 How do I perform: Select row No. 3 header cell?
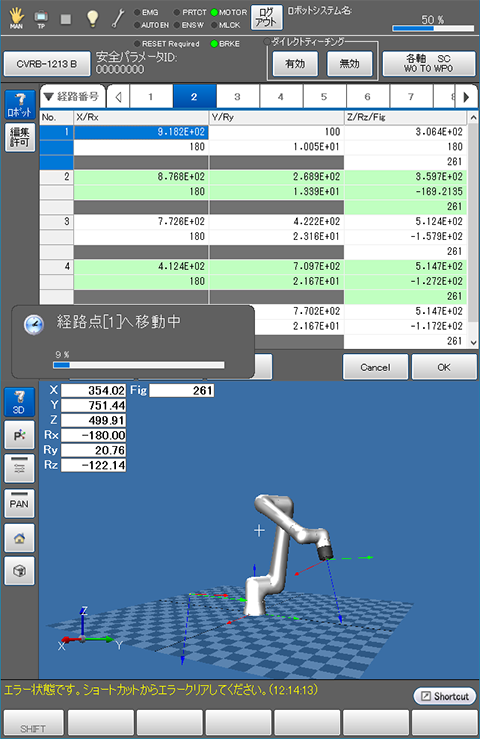click(57, 222)
